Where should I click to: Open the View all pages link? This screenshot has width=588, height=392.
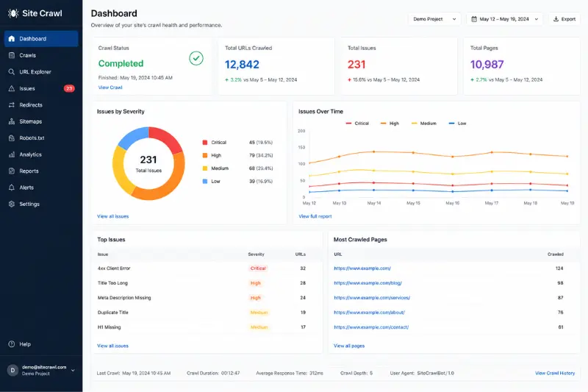pyautogui.click(x=349, y=346)
